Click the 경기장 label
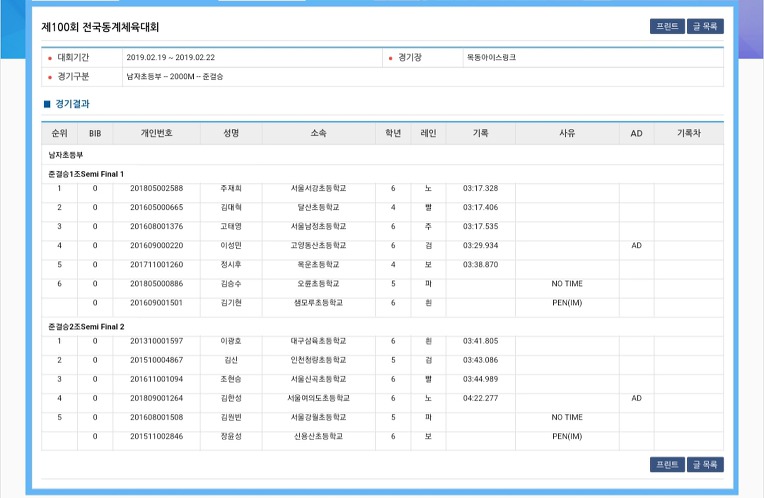This screenshot has height=498, width=764. click(x=410, y=57)
